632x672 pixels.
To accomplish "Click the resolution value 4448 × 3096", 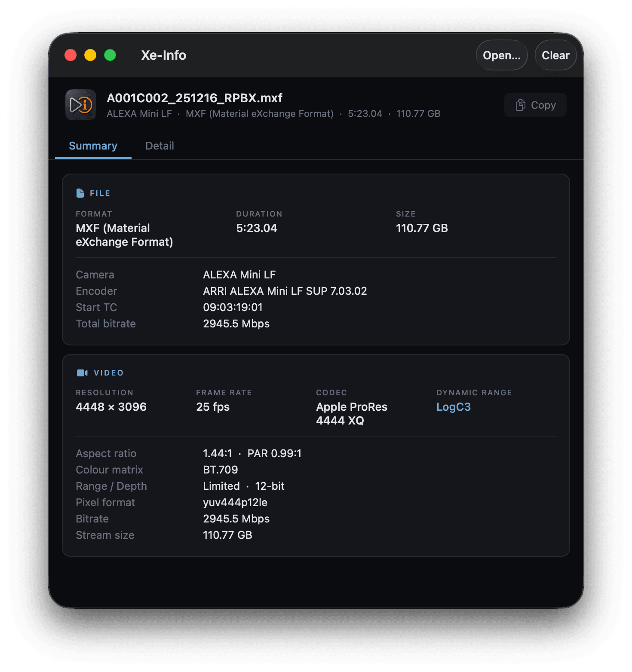I will pos(111,407).
